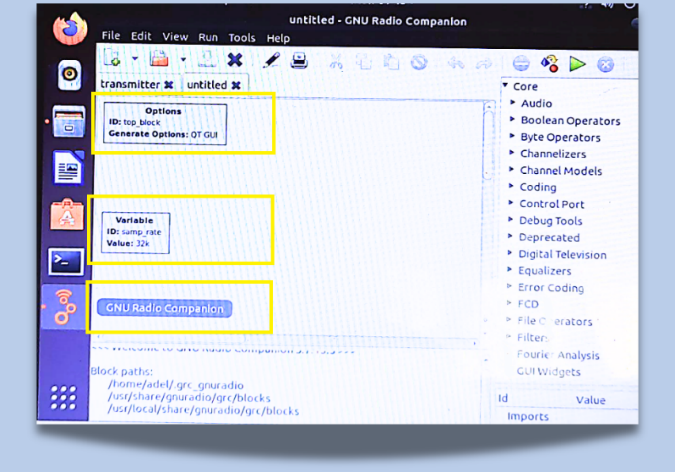Open the dropdown arrow beside open file
Viewport: 675px width, 472px height.
(183, 61)
